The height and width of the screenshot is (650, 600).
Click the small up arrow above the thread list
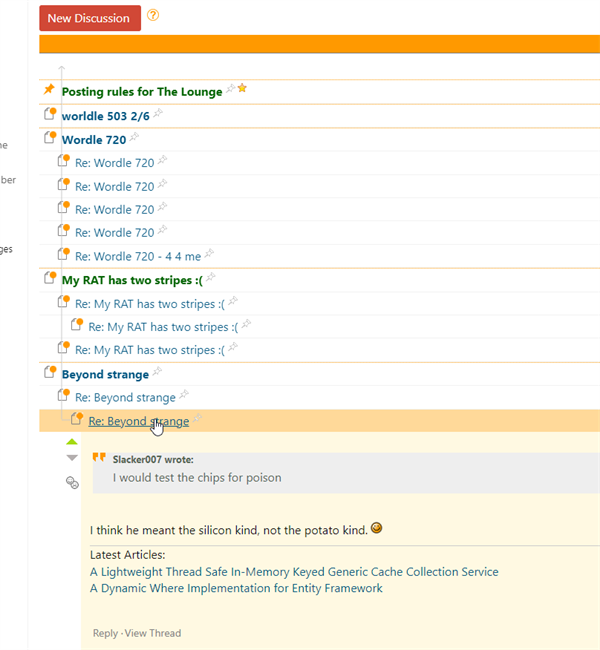pyautogui.click(x=62, y=68)
